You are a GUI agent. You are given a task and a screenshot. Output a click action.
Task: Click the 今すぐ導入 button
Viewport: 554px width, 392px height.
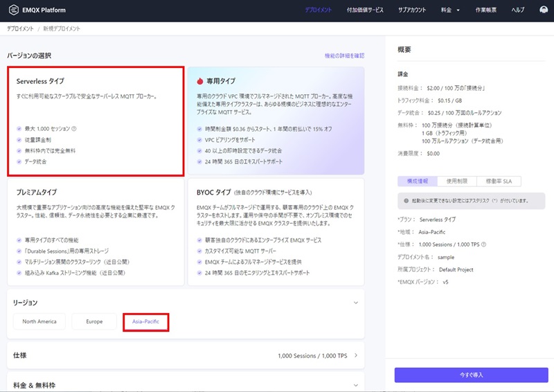[x=472, y=375]
